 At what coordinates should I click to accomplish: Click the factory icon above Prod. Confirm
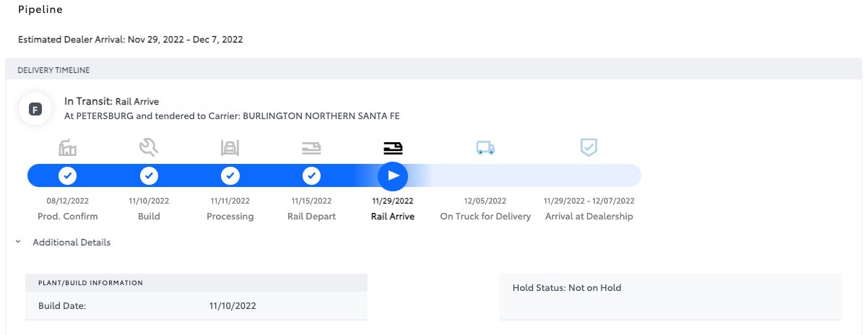(x=67, y=148)
